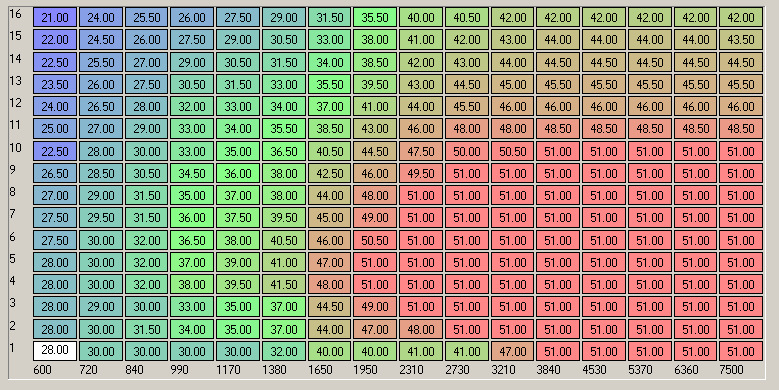Click the 49.50 cell in row 9
Viewport: 779px width, 390px height.
click(x=421, y=173)
